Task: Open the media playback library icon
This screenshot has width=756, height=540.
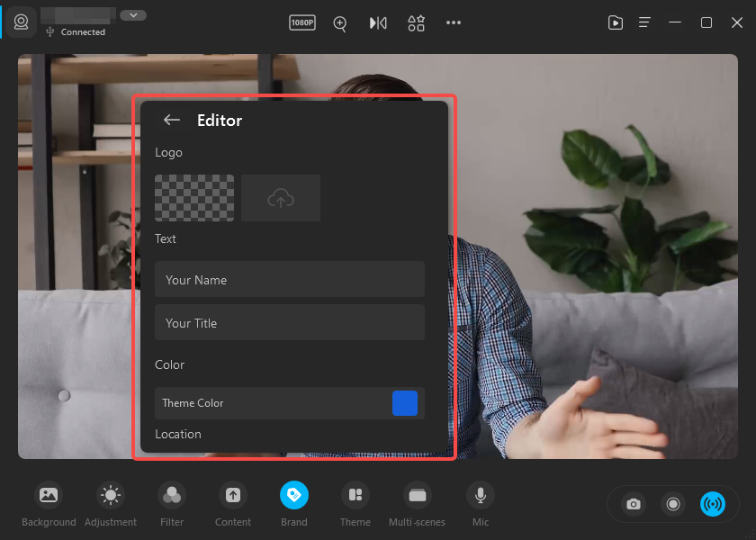Action: click(616, 23)
